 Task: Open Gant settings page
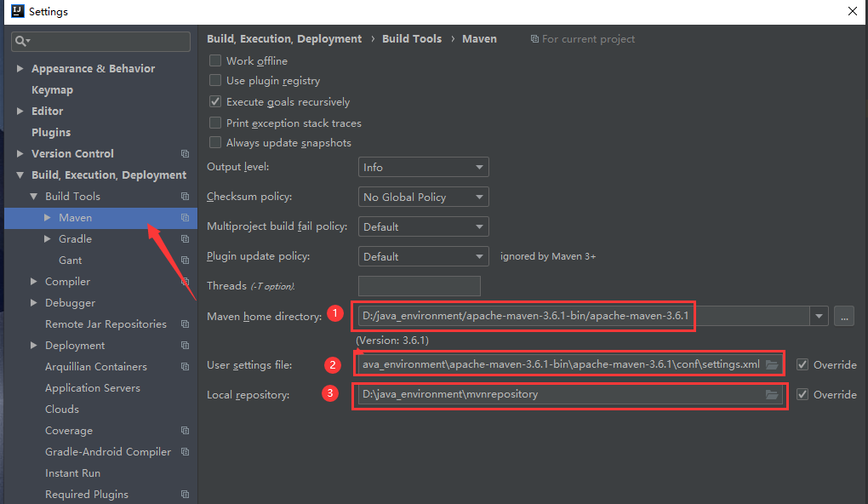71,261
